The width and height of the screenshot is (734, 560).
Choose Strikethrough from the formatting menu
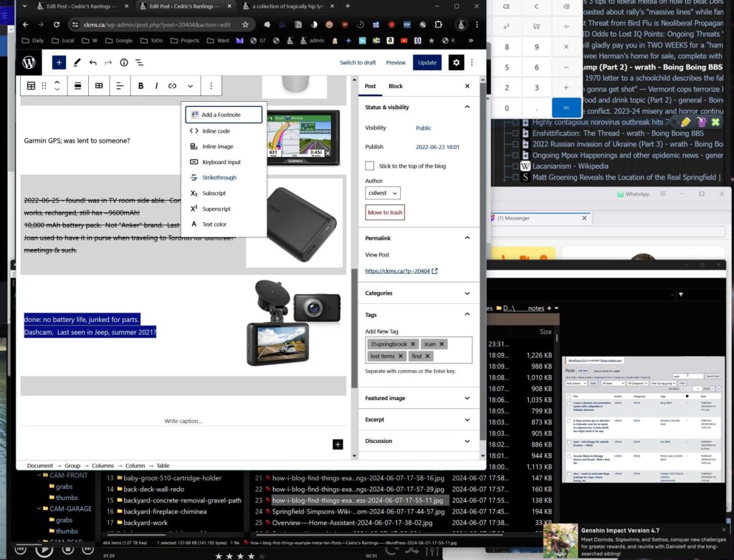[219, 177]
